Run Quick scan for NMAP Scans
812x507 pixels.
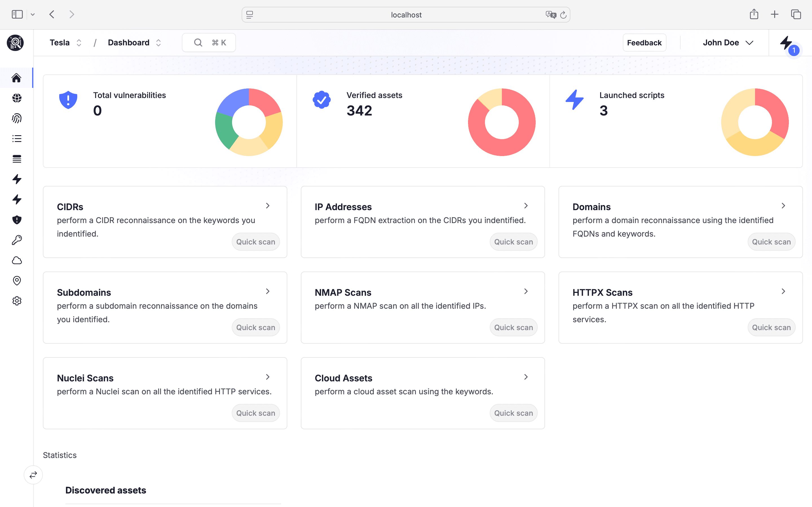pos(513,327)
